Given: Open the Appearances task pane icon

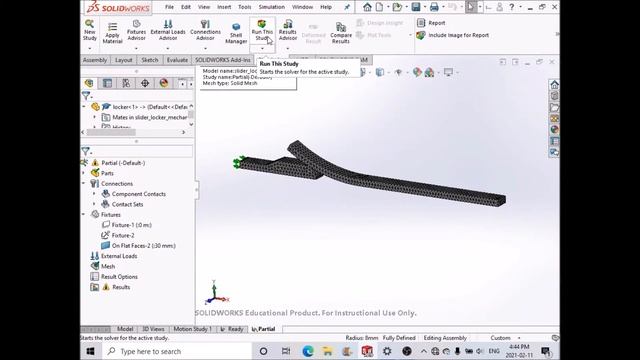Looking at the screenshot, I should coord(554,130).
